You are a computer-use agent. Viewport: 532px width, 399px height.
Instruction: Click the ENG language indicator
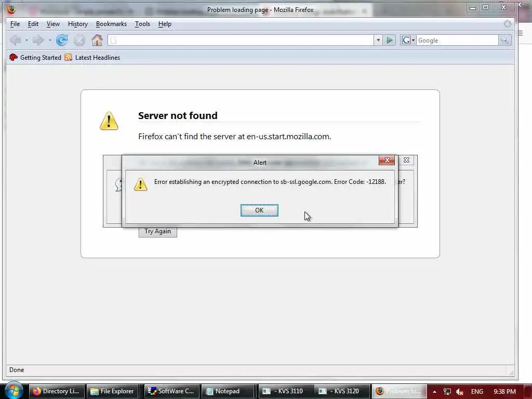point(477,392)
